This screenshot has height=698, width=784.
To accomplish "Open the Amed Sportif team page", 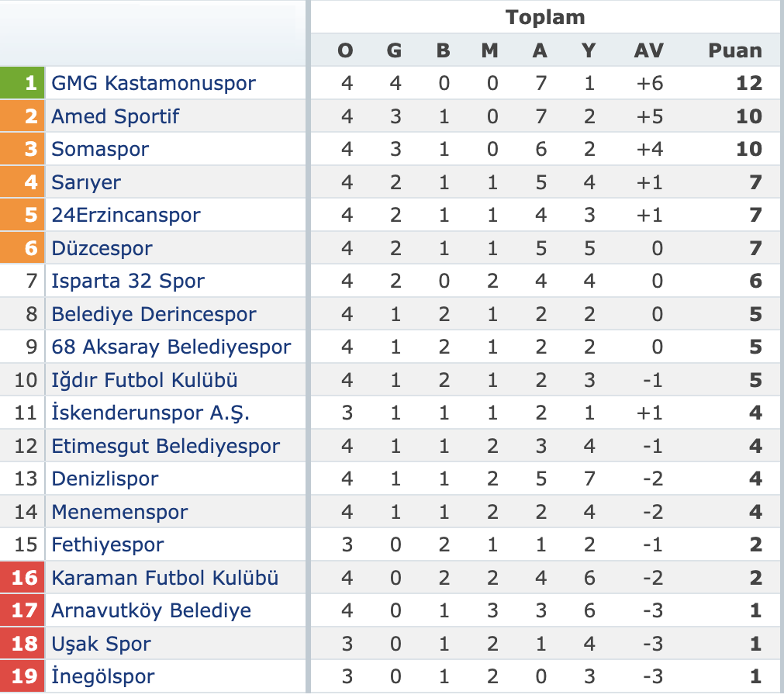I will (116, 116).
